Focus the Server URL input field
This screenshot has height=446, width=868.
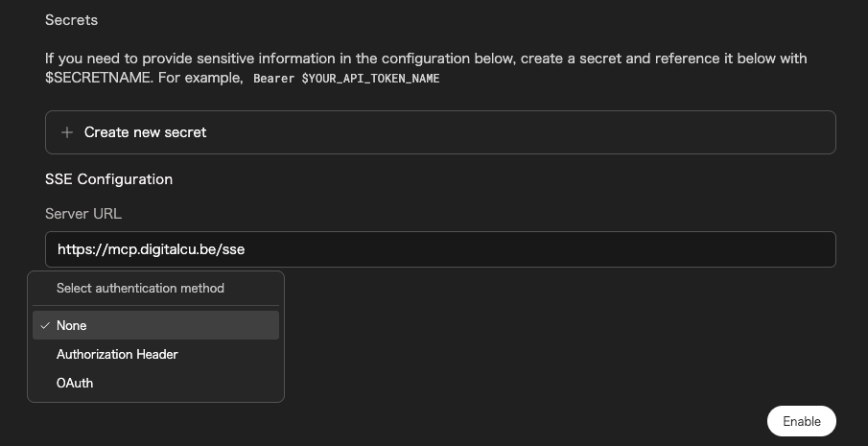pos(440,249)
